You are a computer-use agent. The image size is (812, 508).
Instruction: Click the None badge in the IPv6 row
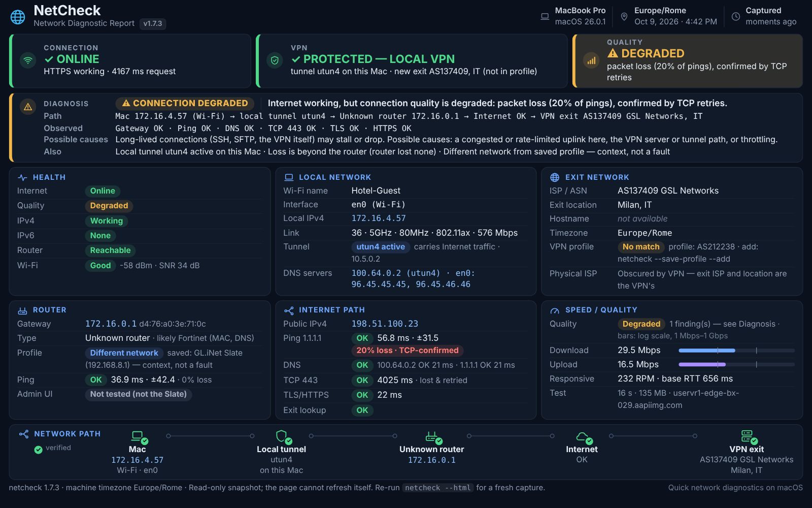pyautogui.click(x=100, y=236)
